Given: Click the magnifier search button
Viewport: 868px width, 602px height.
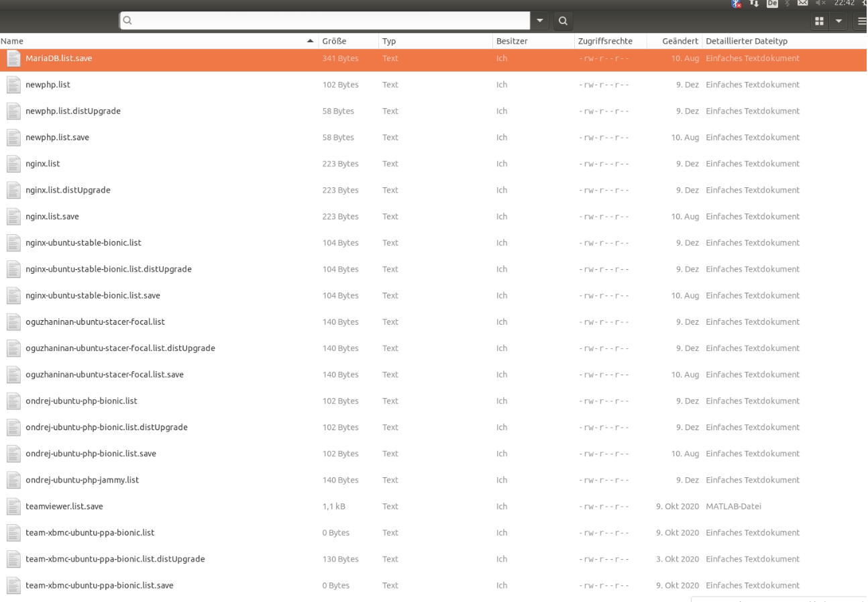Looking at the screenshot, I should (562, 21).
